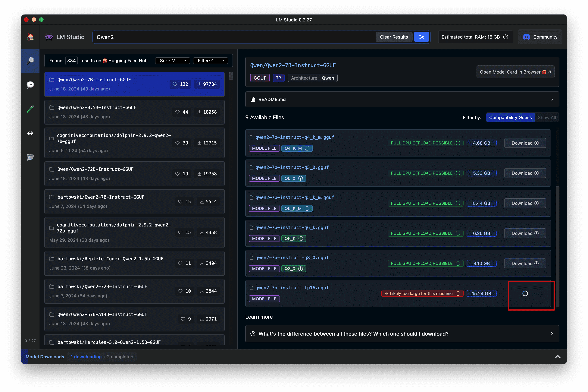Image resolution: width=588 pixels, height=392 pixels.
Task: Open the Sort dropdown
Action: pos(172,61)
